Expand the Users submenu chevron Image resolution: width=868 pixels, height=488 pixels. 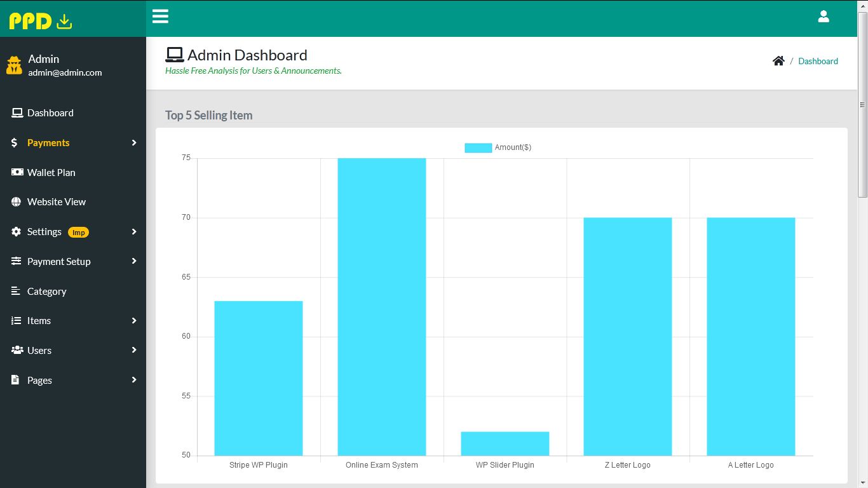[133, 350]
